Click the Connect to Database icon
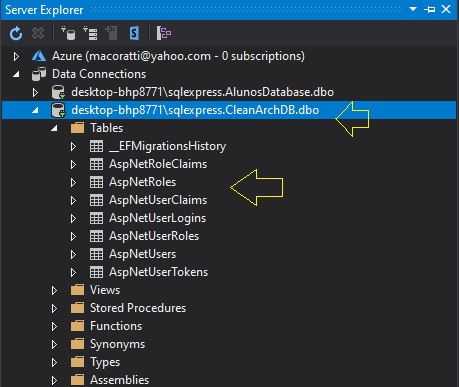The image size is (459, 387). click(68, 33)
